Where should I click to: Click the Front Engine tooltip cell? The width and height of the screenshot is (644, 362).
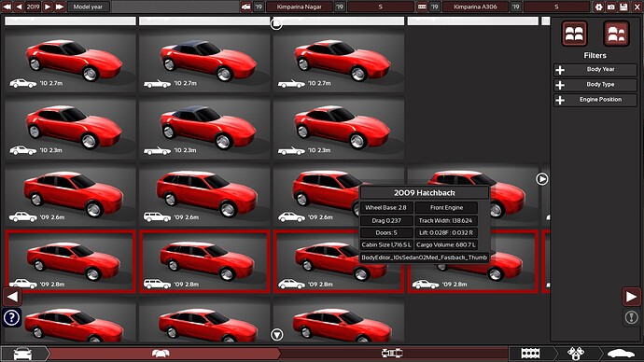[446, 208]
